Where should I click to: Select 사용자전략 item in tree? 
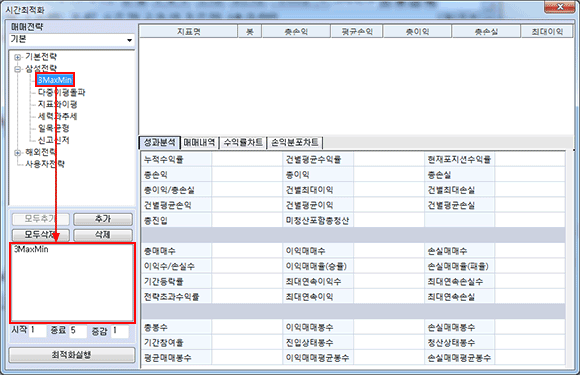[x=45, y=163]
